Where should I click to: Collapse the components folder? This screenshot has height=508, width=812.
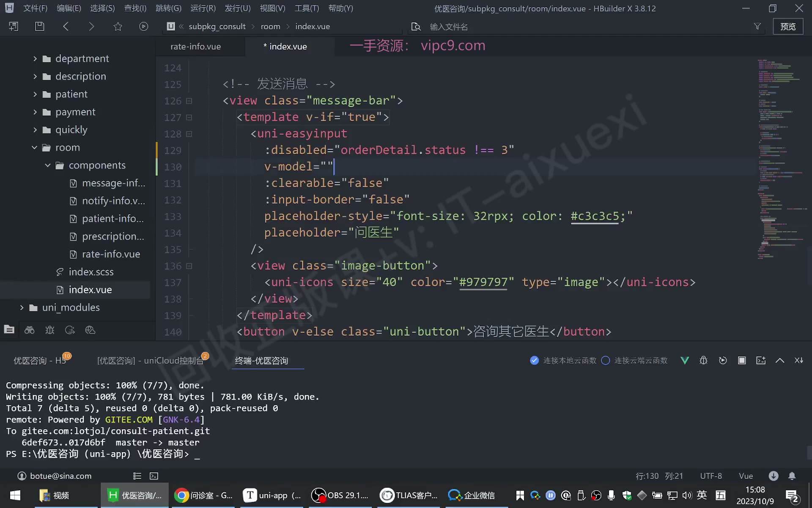[48, 165]
